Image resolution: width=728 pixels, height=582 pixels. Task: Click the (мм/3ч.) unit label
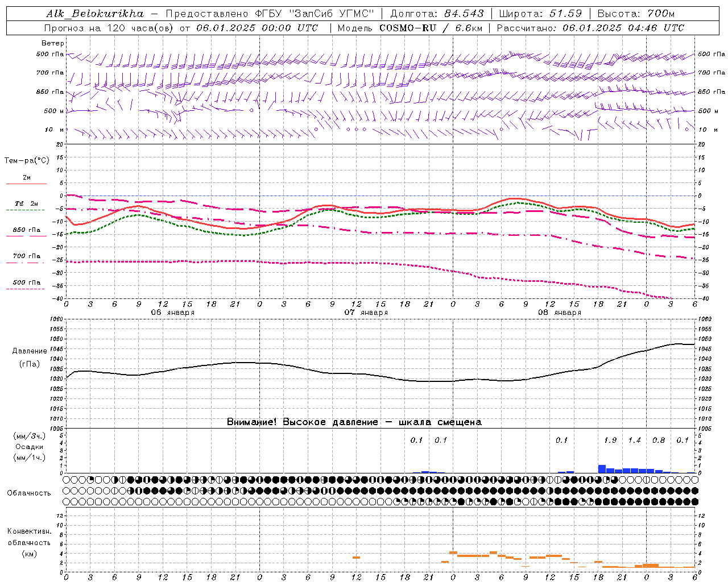pyautogui.click(x=30, y=436)
